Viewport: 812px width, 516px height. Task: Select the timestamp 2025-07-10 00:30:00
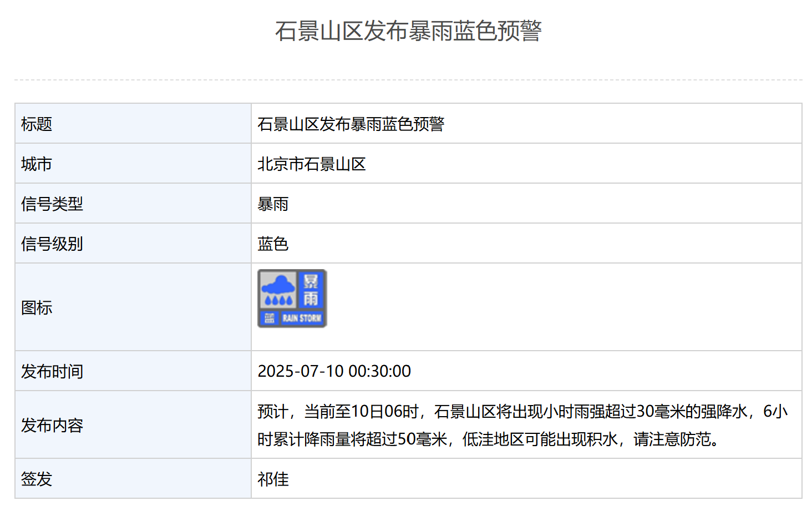pos(334,371)
